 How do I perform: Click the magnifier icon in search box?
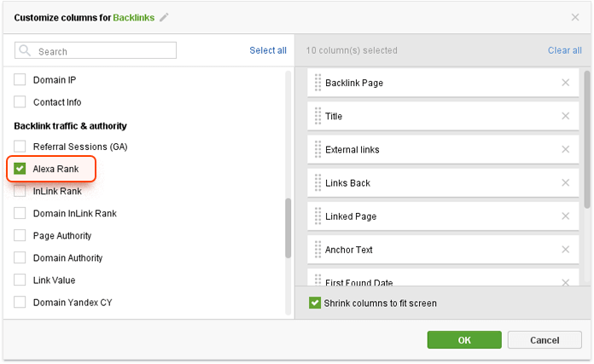[x=25, y=50]
